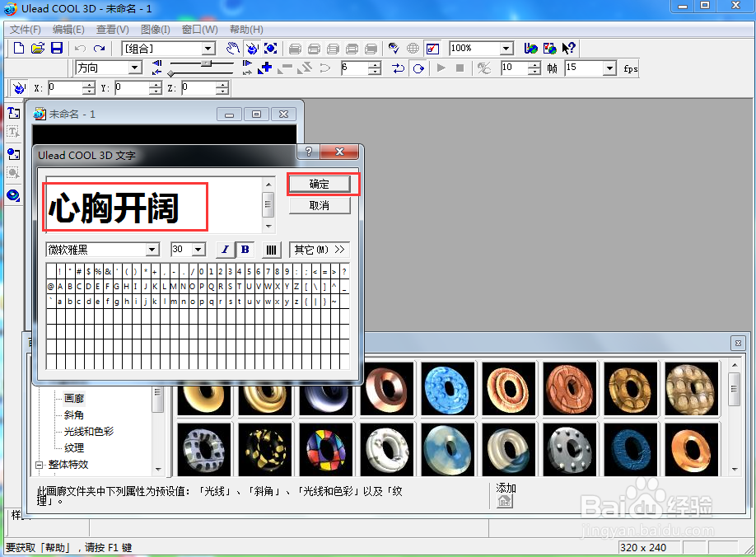Click the timeline frame slider thumb

[x=207, y=63]
